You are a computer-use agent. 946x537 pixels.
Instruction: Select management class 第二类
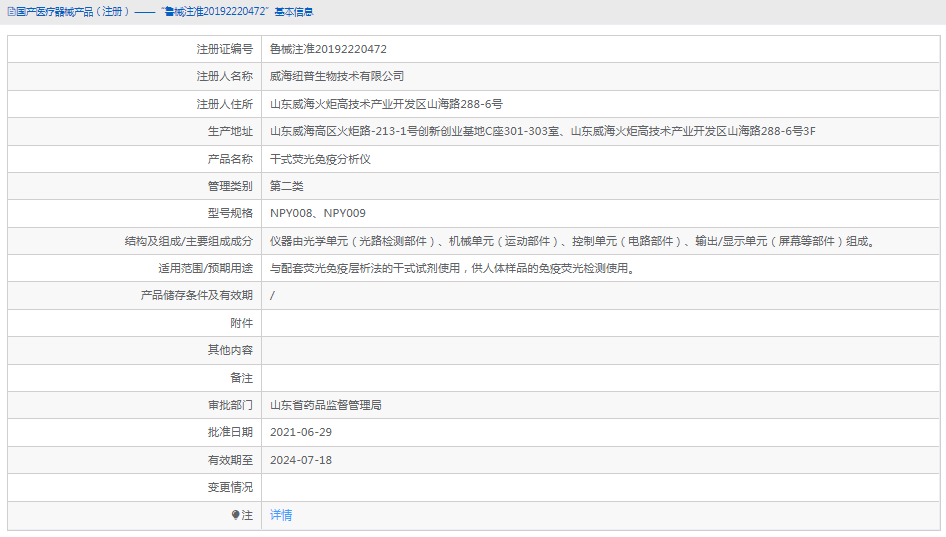point(287,186)
